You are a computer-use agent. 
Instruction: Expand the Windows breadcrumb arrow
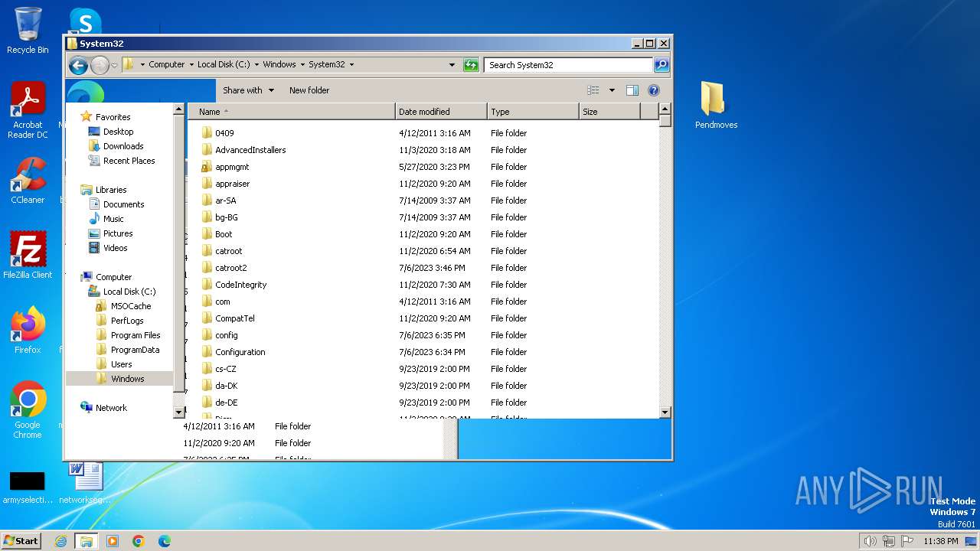pos(302,65)
